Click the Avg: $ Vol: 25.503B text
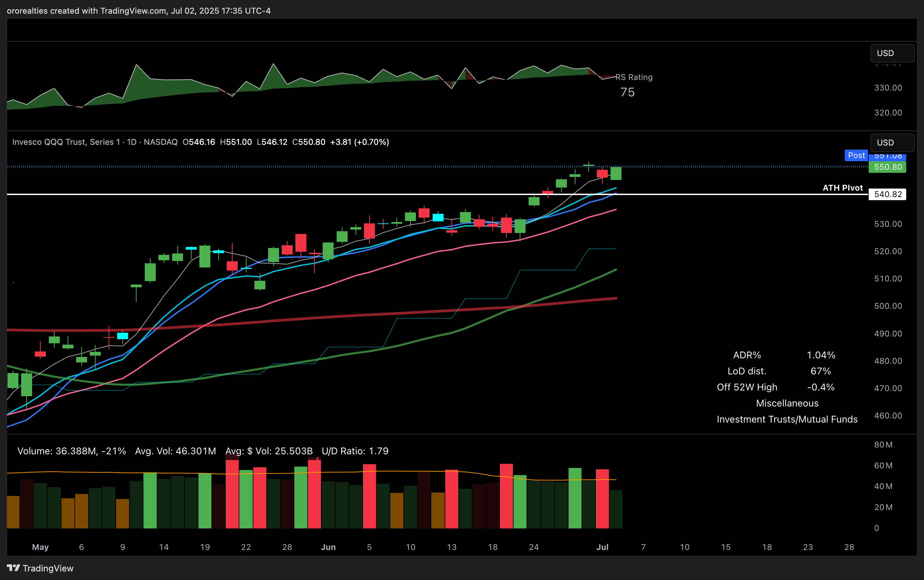 point(269,451)
